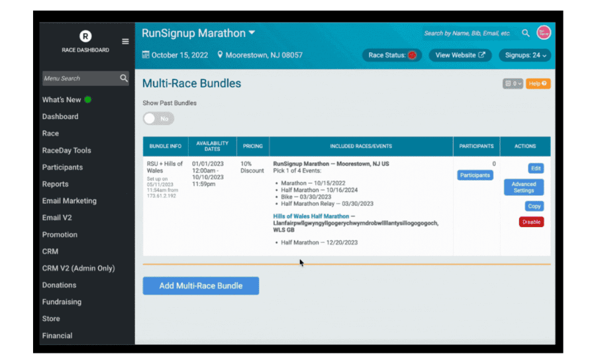The height and width of the screenshot is (364, 596).
Task: Click the Race Status button
Action: tap(392, 55)
